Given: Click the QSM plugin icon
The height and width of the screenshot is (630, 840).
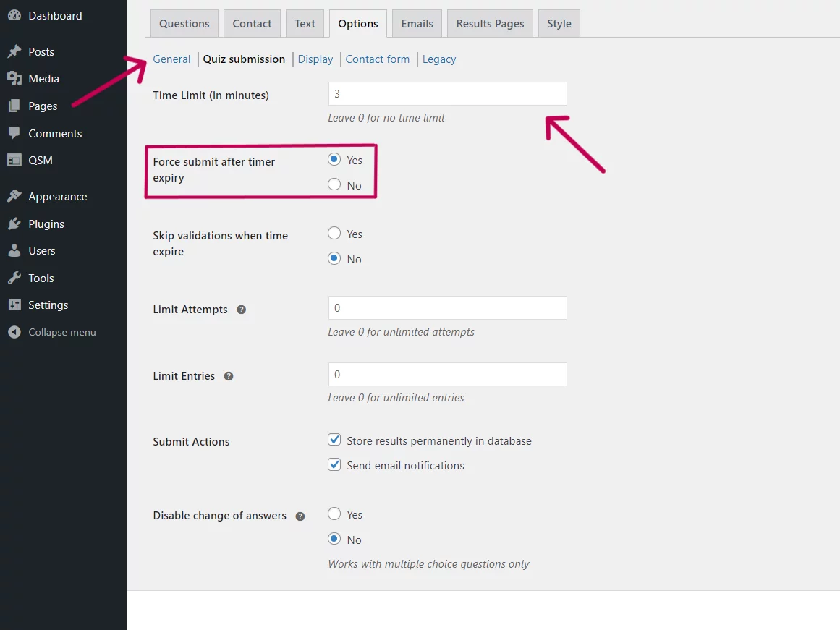Looking at the screenshot, I should point(14,160).
